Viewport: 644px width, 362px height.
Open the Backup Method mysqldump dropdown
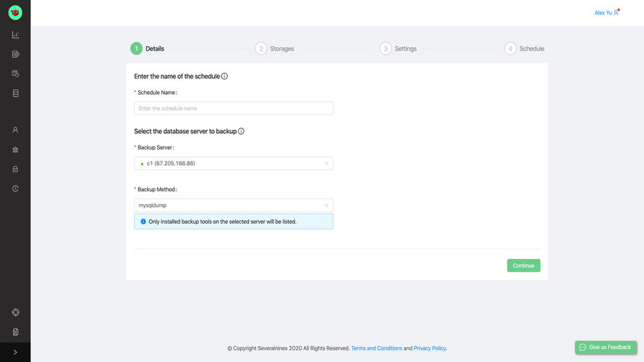(x=234, y=205)
